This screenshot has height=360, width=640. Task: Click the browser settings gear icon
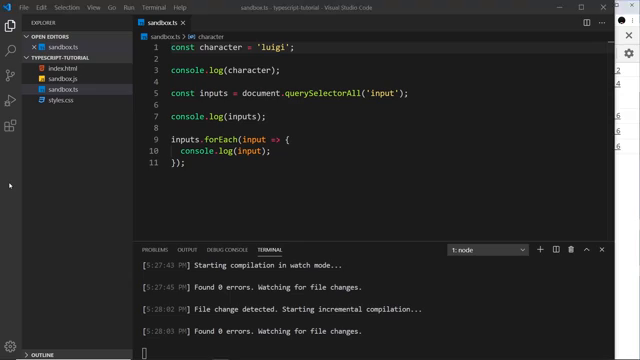[x=629, y=53]
